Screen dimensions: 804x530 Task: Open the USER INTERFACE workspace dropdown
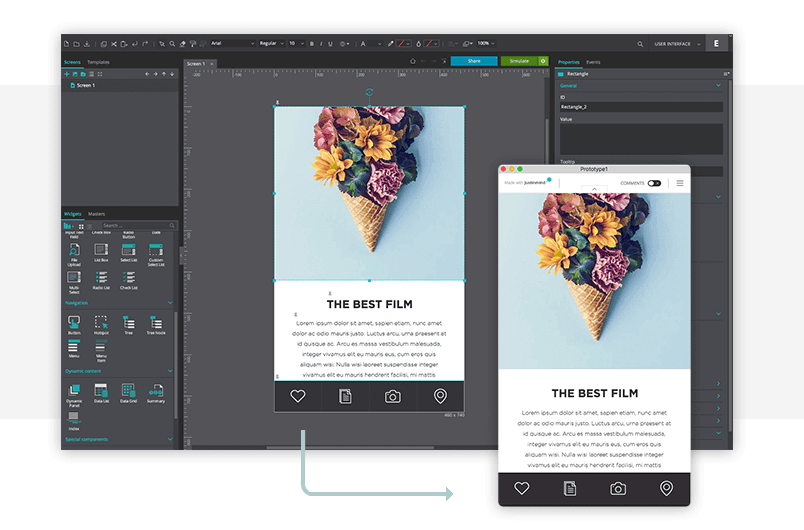[677, 44]
